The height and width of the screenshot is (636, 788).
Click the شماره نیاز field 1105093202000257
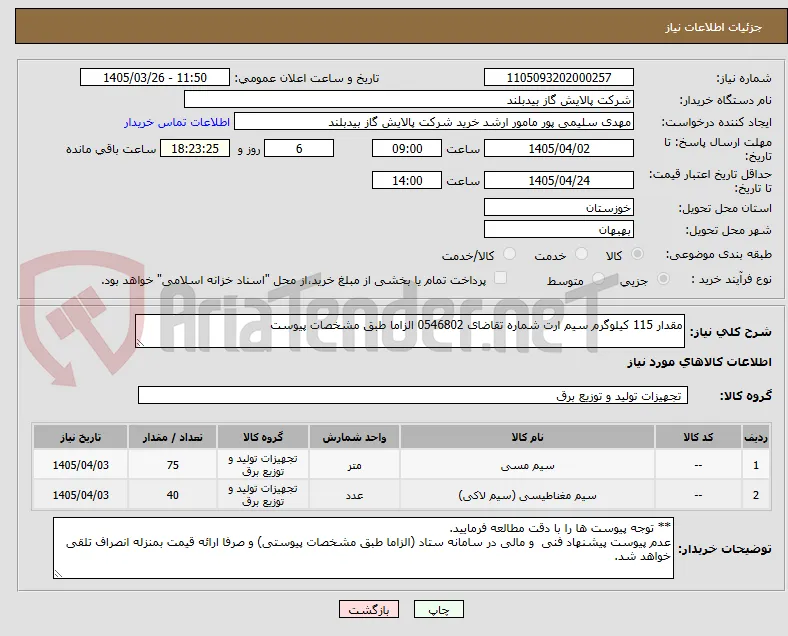coord(559,77)
